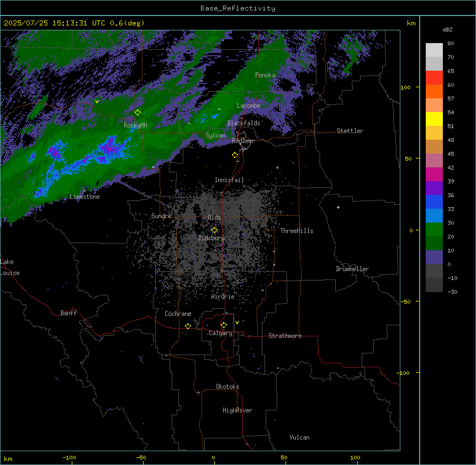Screen dimensions: 476x465
Task: Select the white top swatch of dBZ legend
Action: pos(434,50)
